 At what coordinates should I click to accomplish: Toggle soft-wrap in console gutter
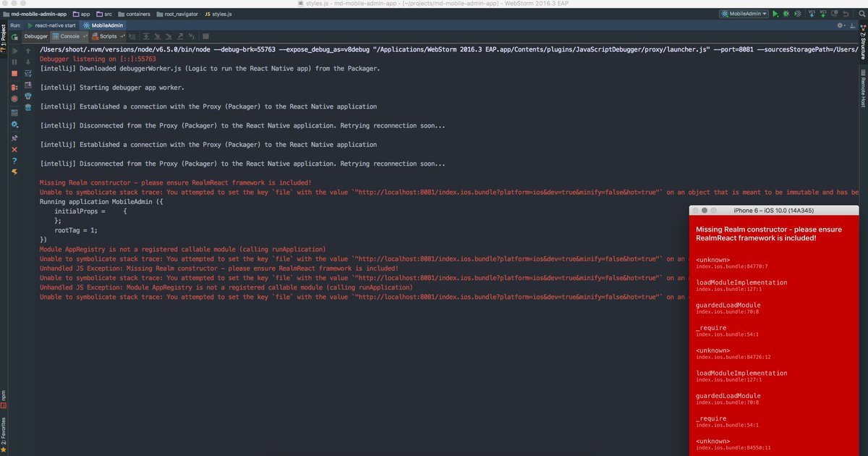click(x=28, y=73)
